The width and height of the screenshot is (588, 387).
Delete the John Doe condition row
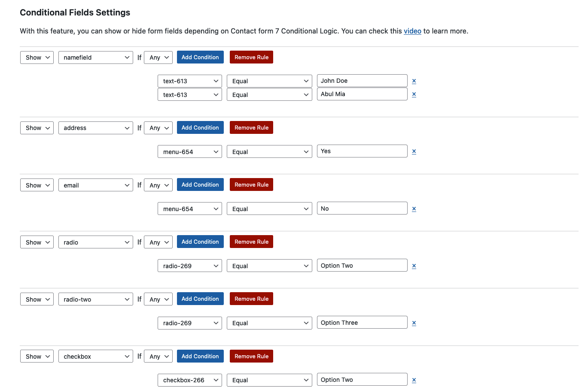(414, 81)
